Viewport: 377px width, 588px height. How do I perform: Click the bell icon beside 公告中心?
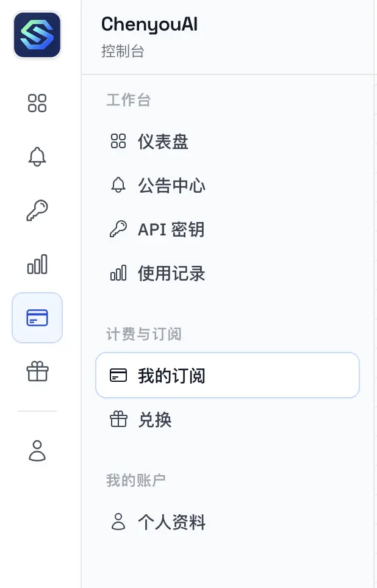[x=118, y=185]
